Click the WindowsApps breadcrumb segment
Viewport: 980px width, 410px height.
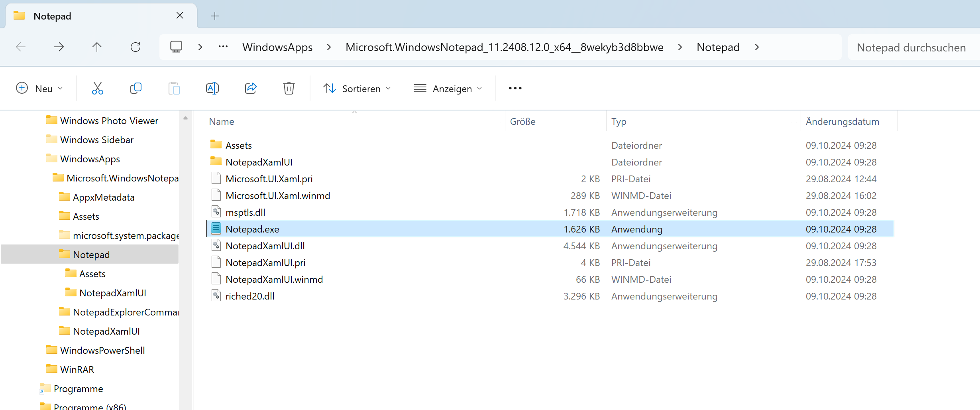(277, 47)
